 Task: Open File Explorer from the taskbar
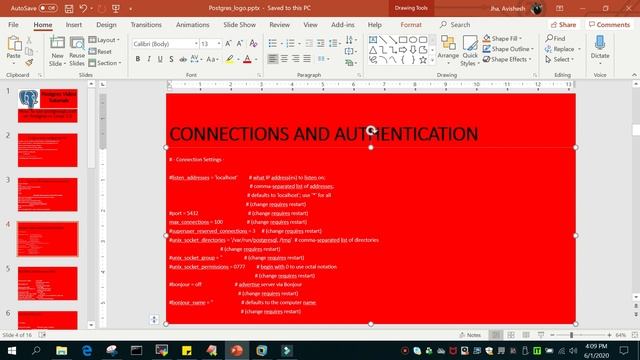tap(62, 351)
